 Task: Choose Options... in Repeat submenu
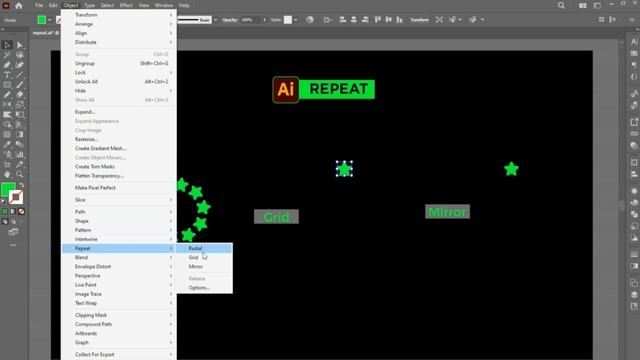click(204, 287)
